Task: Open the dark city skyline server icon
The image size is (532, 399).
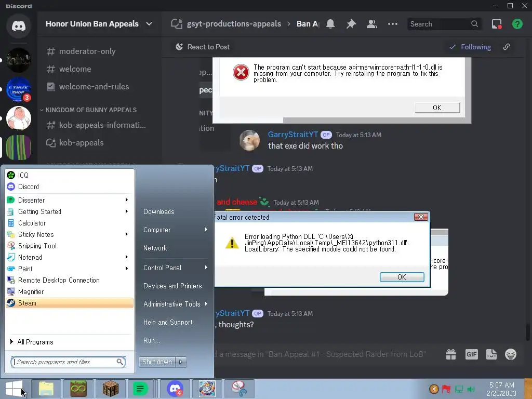Action: point(19,60)
